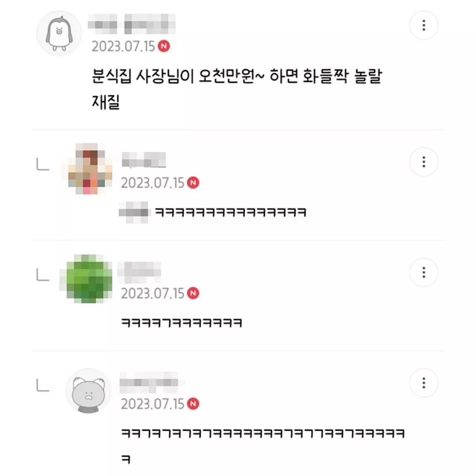This screenshot has height=476, width=476.
Task: Click red N badge on first reply
Action: (193, 183)
